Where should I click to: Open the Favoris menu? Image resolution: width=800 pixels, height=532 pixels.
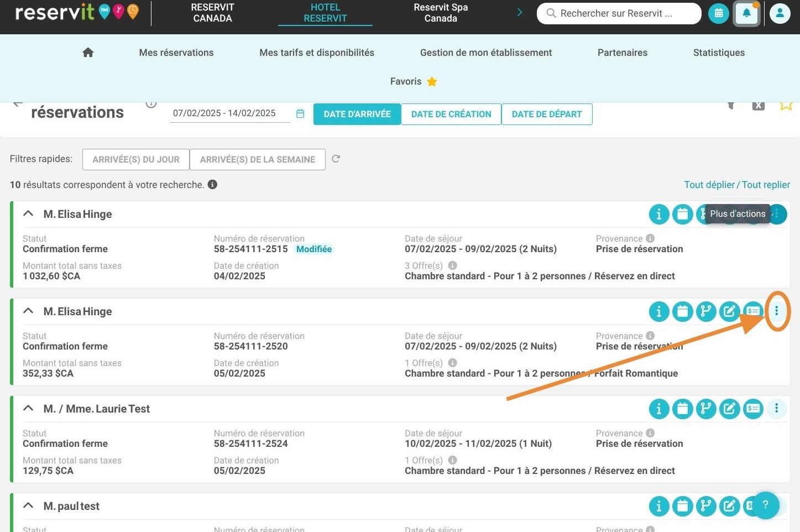tap(406, 81)
